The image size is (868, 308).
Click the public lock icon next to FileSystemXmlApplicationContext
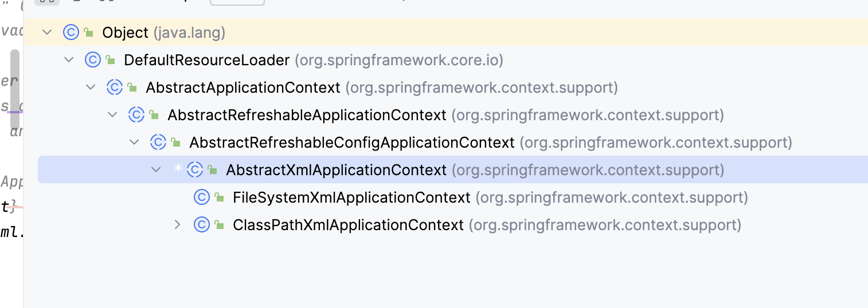(219, 198)
